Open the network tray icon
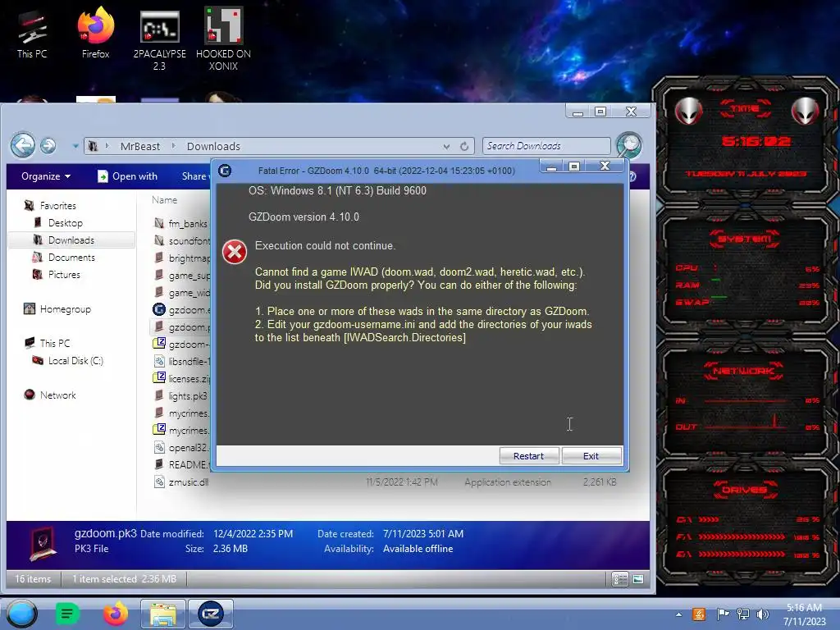The height and width of the screenshot is (630, 840). click(743, 614)
